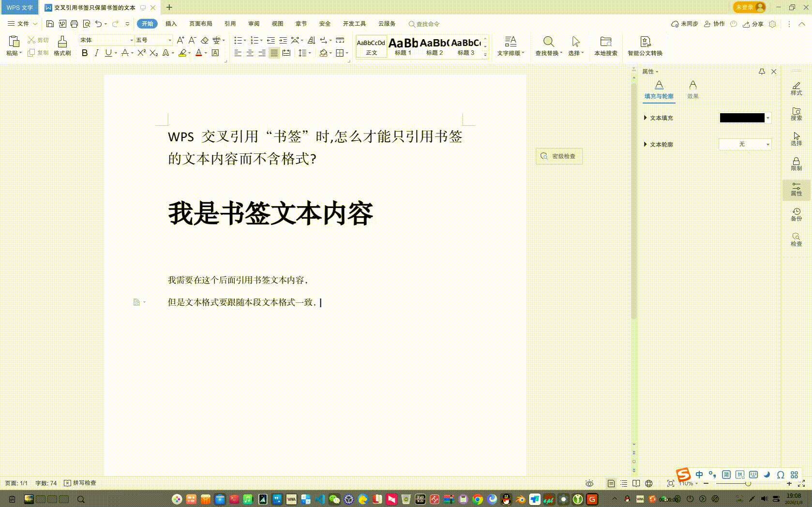Switch to the Review (审阅) tab
This screenshot has width=812, height=507.
[254, 24]
